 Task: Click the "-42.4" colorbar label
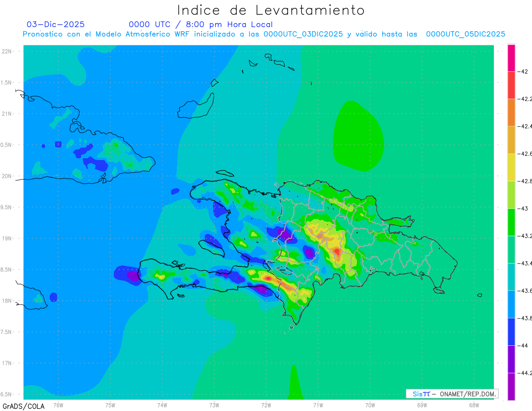[x=524, y=126]
